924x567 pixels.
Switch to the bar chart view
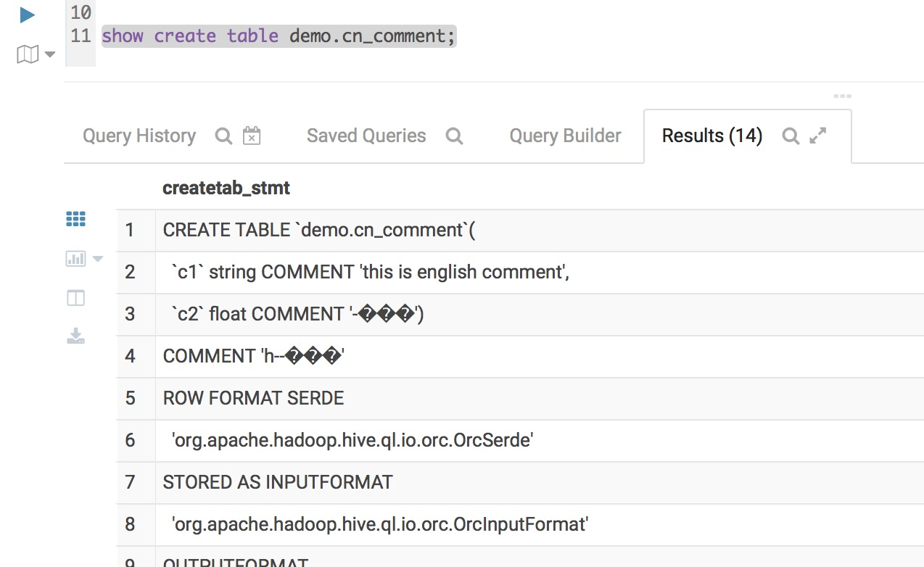[x=75, y=258]
